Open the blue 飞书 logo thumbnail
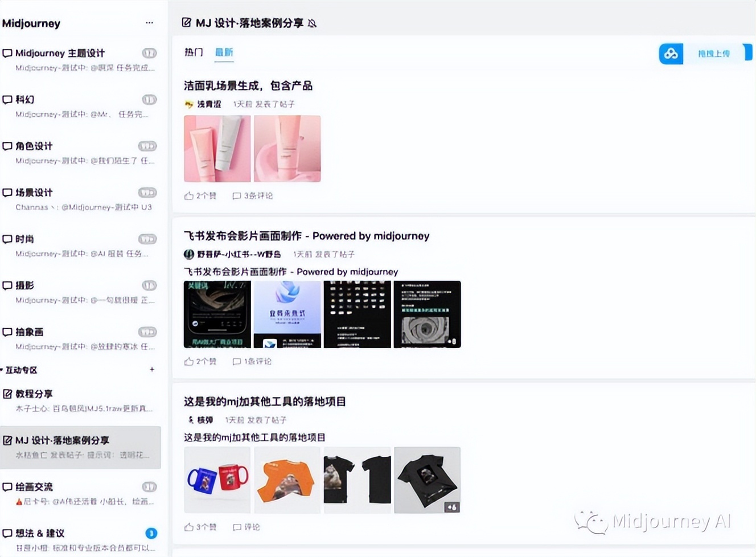 pyautogui.click(x=287, y=314)
